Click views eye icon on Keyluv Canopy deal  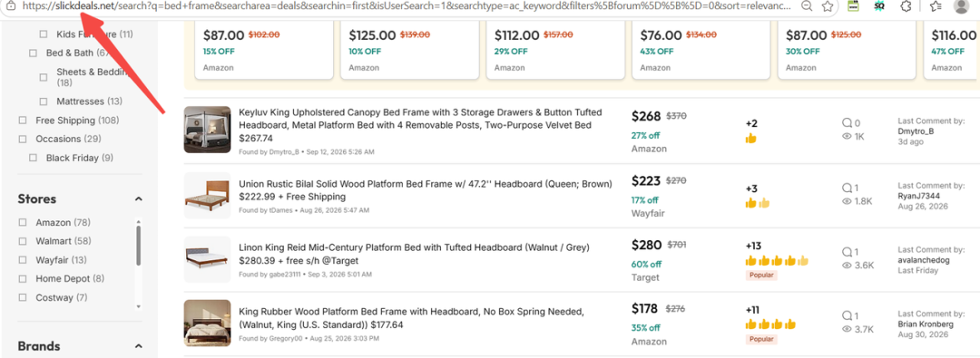click(847, 136)
